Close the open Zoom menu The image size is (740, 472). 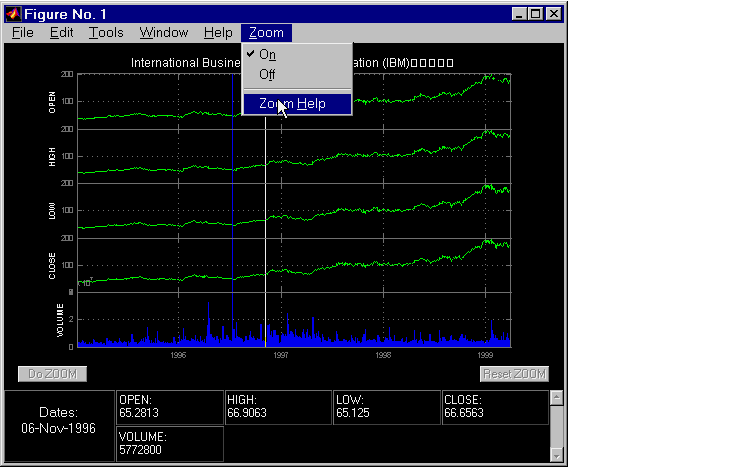(x=266, y=33)
